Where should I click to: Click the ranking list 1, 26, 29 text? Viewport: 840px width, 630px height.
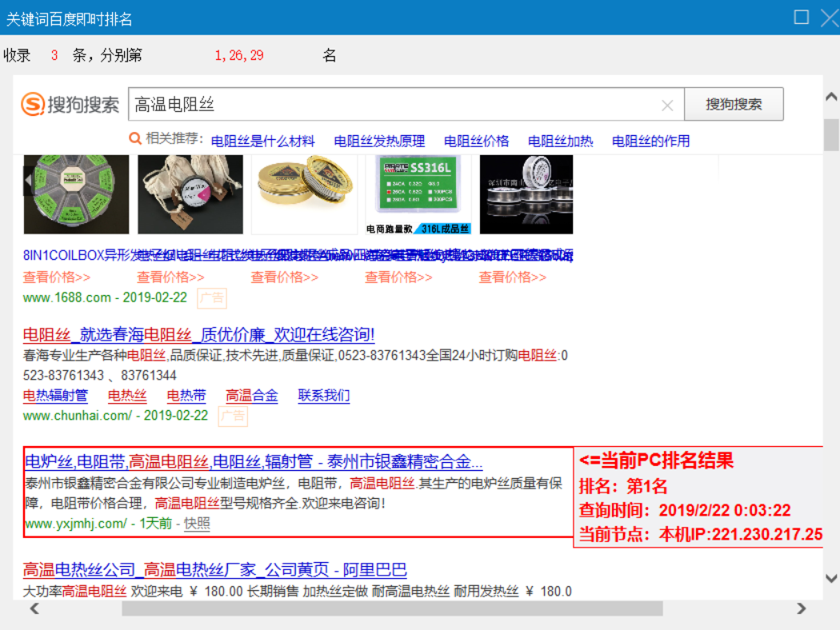tap(239, 55)
